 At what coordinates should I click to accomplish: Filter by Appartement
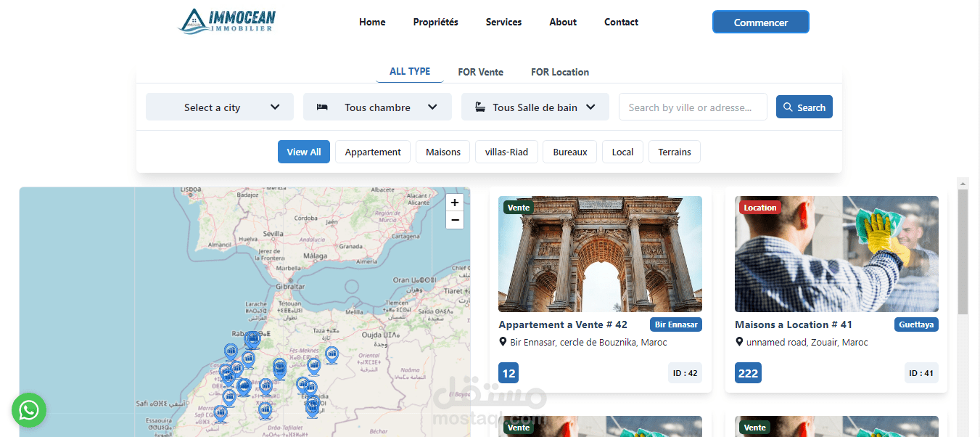[373, 152]
